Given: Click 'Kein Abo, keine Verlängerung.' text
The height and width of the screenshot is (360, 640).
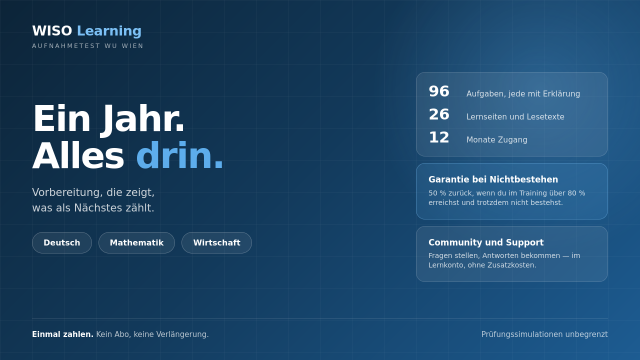Looking at the screenshot, I should pyautogui.click(x=152, y=334).
